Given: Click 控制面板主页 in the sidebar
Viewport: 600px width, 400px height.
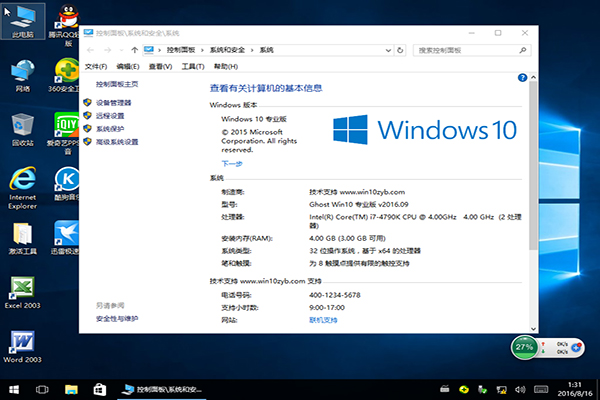Looking at the screenshot, I should [117, 86].
